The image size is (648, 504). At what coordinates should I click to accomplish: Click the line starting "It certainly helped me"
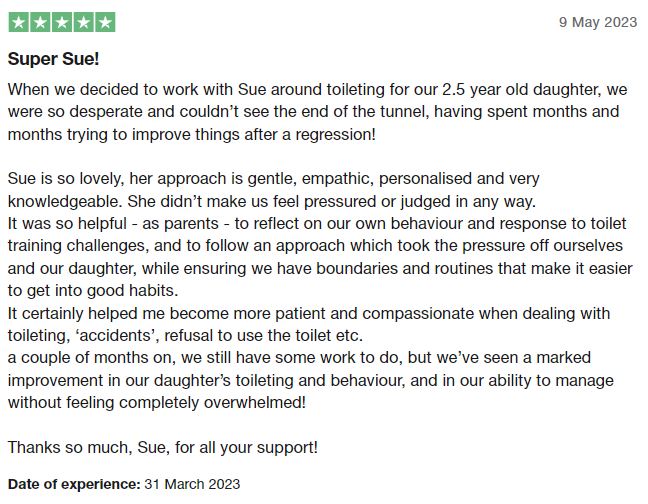tap(308, 313)
